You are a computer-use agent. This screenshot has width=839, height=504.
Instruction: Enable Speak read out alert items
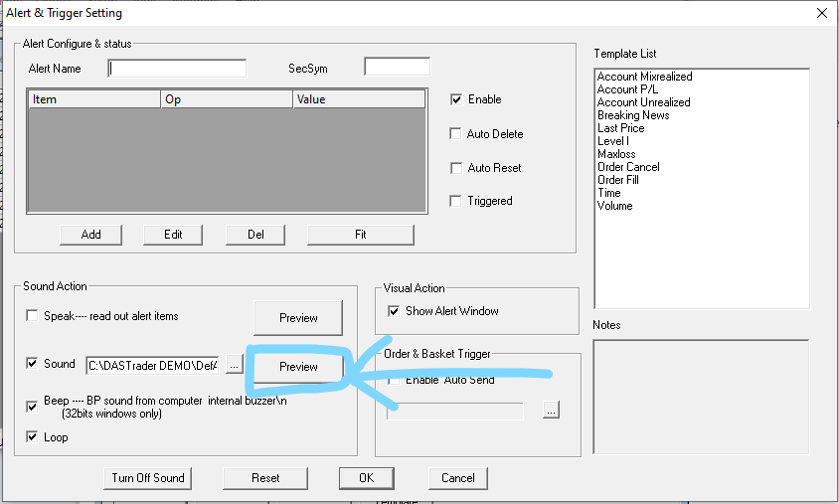pos(34,316)
